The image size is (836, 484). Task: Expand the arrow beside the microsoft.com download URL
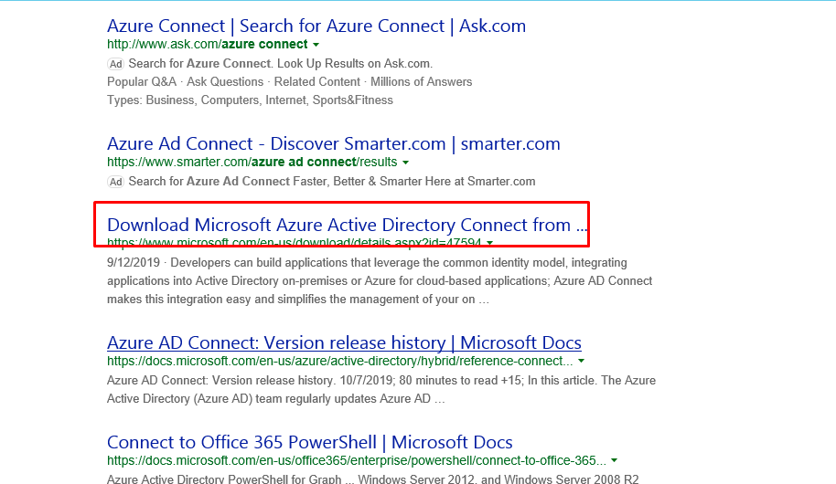490,243
